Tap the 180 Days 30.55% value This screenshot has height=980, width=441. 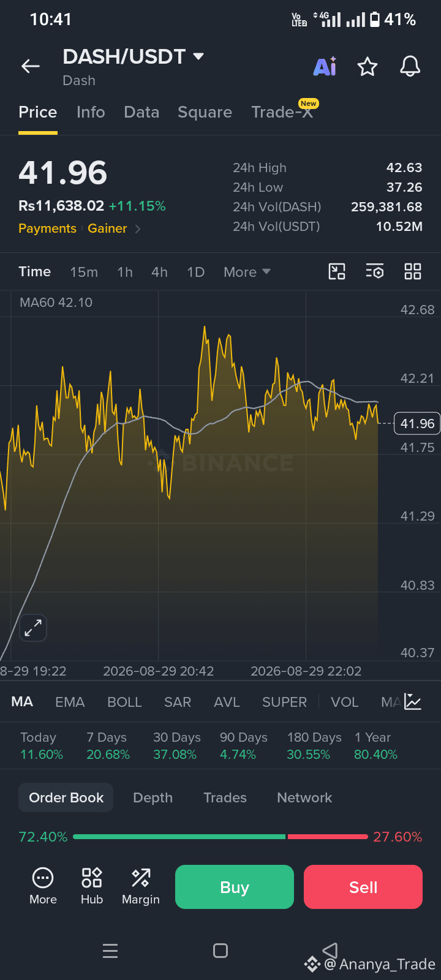308,755
